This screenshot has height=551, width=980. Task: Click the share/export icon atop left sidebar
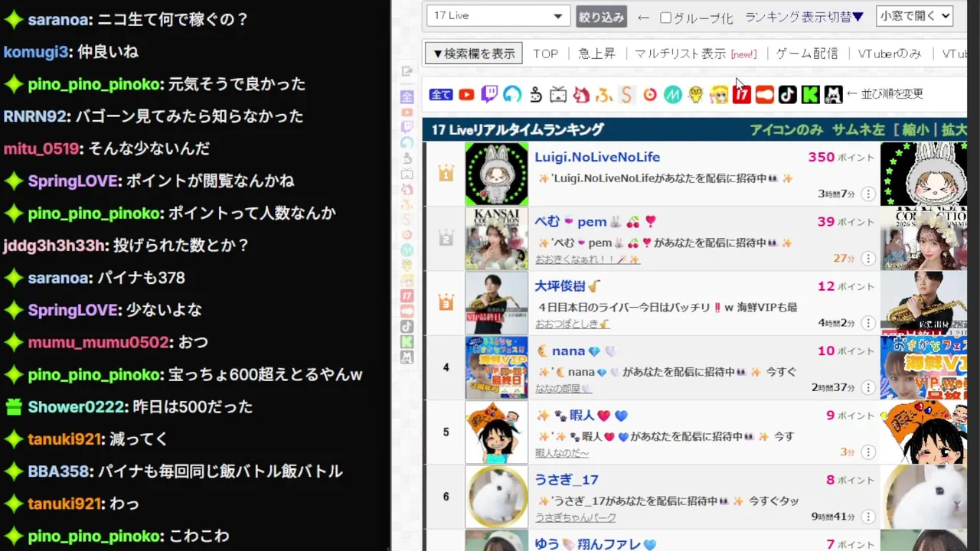pyautogui.click(x=407, y=71)
